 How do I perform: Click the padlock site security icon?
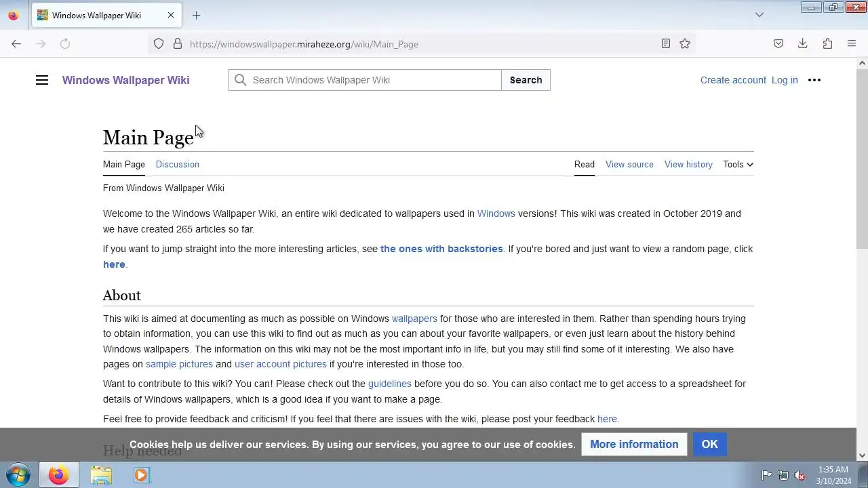[178, 44]
